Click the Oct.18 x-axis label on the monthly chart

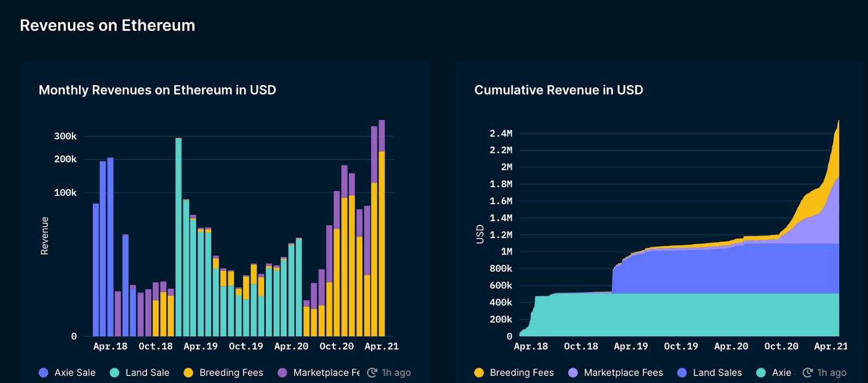(x=156, y=346)
